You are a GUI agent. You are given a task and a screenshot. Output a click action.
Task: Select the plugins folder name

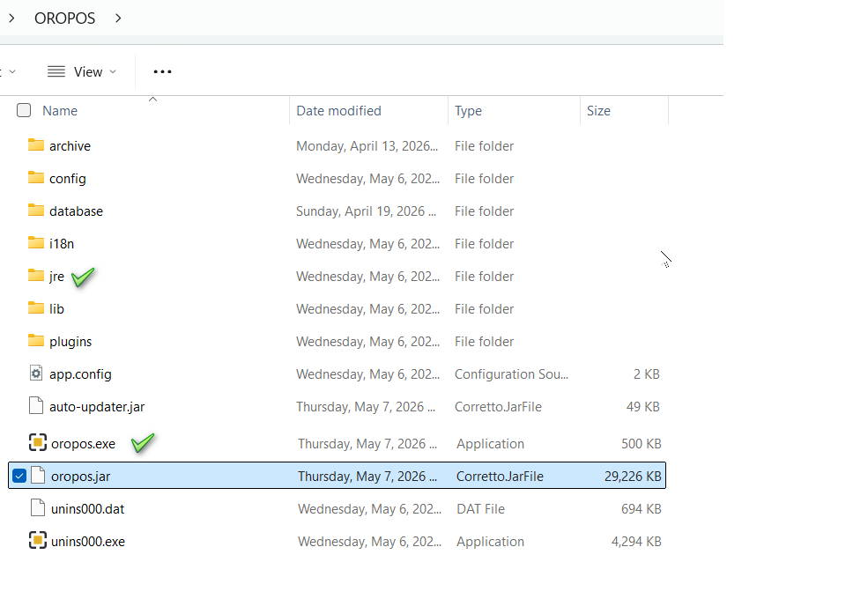tap(70, 342)
